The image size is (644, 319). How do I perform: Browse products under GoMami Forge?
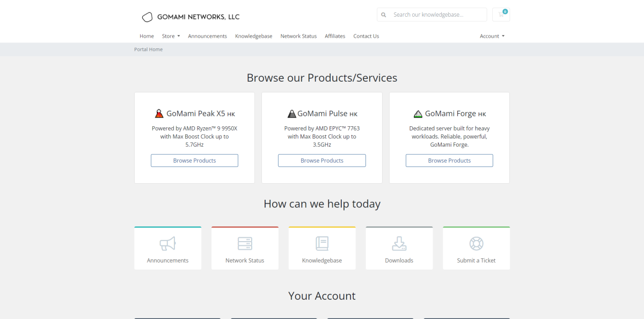449,161
